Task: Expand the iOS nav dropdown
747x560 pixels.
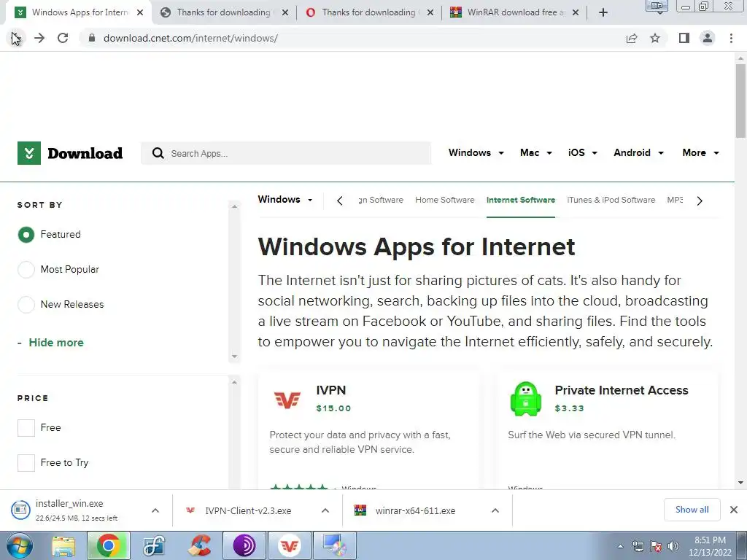Action: click(583, 153)
